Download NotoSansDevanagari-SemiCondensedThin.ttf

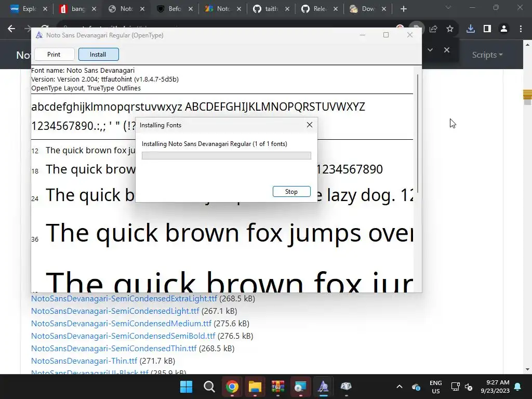point(114,349)
